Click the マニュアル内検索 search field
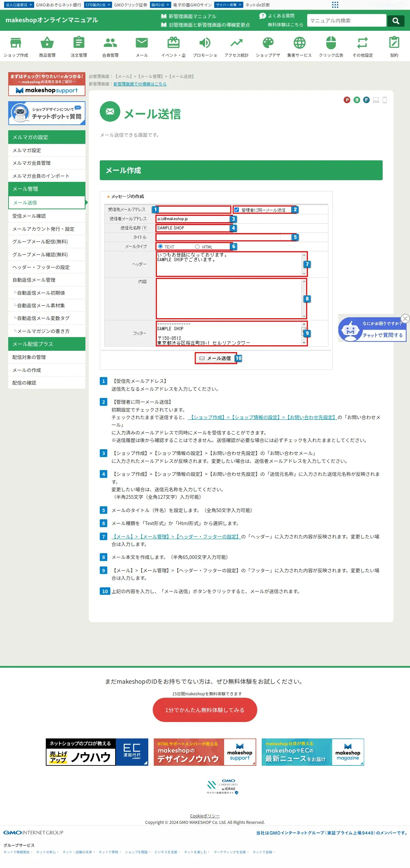Screen dimensions: 410x868 pos(346,21)
